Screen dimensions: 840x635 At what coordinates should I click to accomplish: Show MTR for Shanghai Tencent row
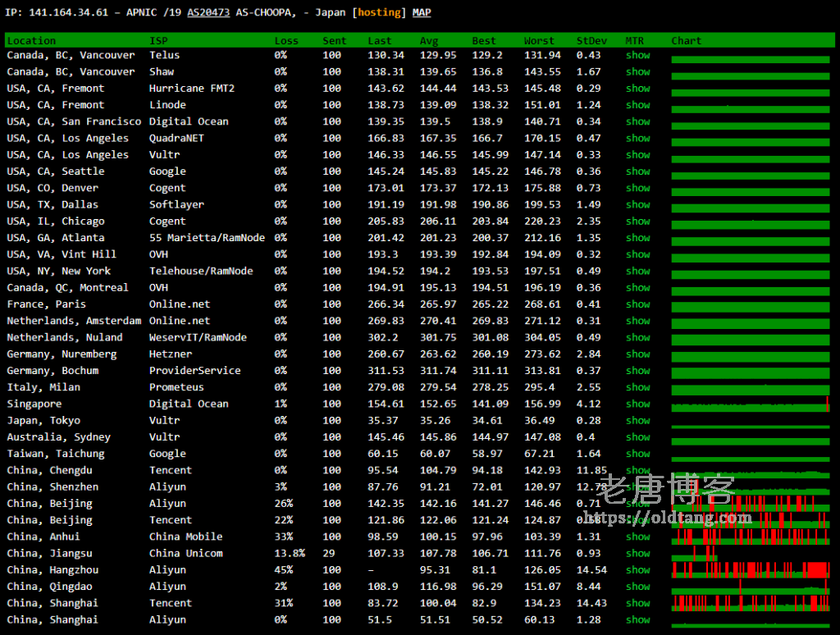(637, 603)
